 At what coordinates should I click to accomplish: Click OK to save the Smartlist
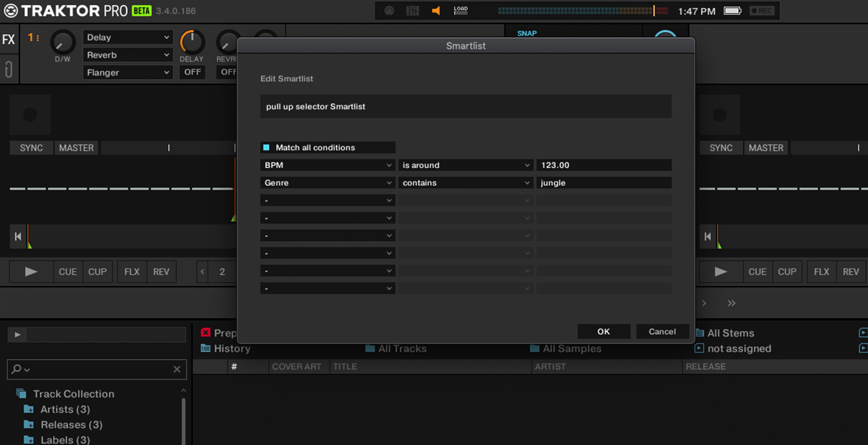pos(603,331)
